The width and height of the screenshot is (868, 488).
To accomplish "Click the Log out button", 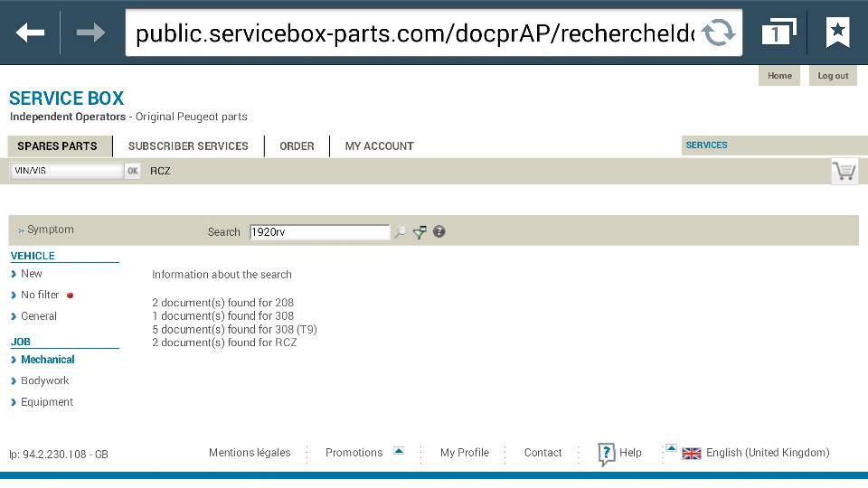I will [833, 76].
